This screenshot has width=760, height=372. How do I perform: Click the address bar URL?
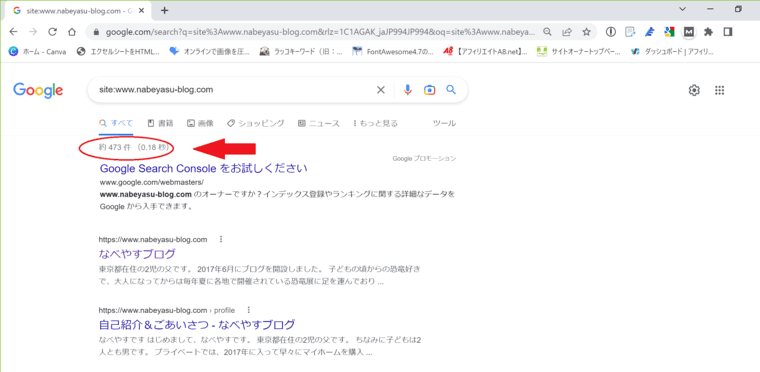[x=321, y=32]
